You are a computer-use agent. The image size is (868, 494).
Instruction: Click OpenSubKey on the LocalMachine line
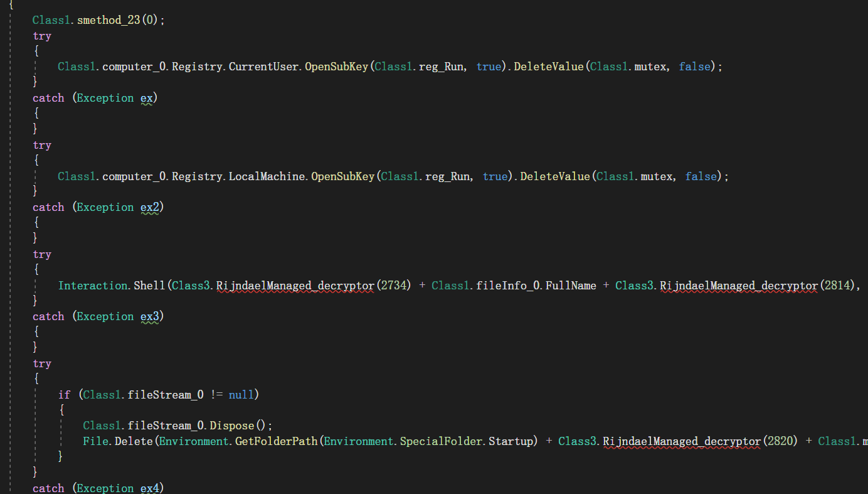(x=342, y=176)
